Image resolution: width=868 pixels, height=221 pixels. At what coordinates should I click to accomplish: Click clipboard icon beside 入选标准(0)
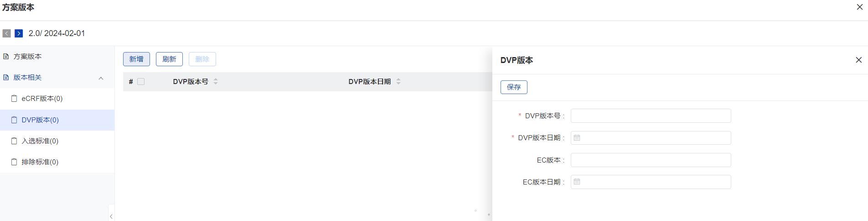(x=14, y=141)
